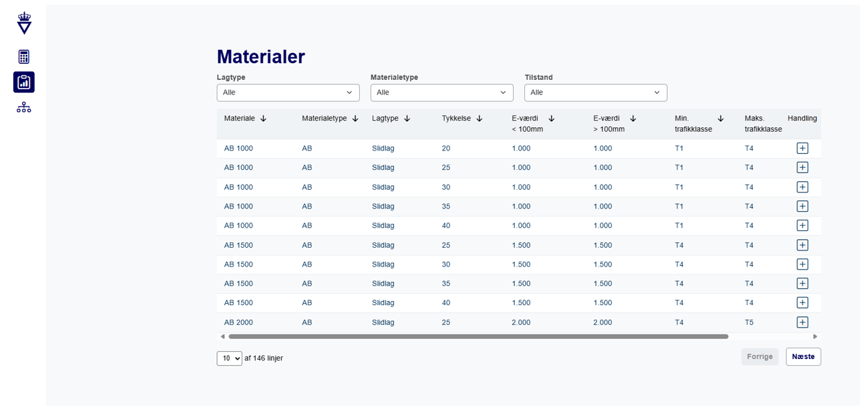Click scrollbar right arrow under table
Screen dimensions: 868x413
tap(815, 336)
